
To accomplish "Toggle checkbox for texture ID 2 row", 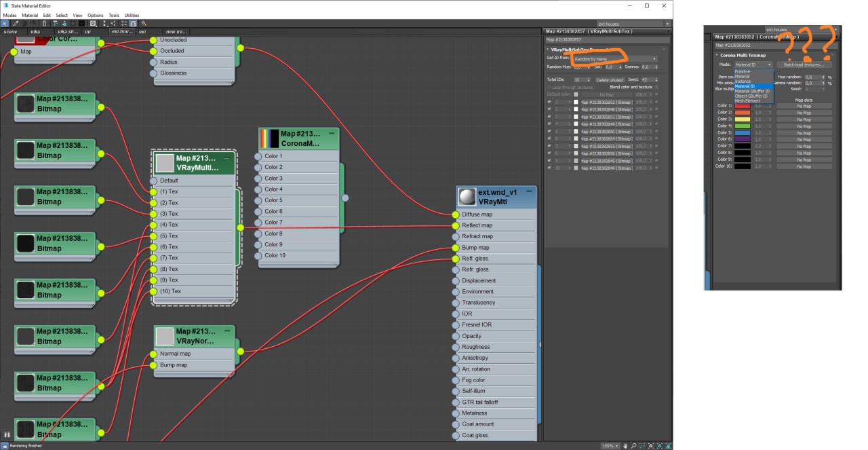I will point(549,109).
